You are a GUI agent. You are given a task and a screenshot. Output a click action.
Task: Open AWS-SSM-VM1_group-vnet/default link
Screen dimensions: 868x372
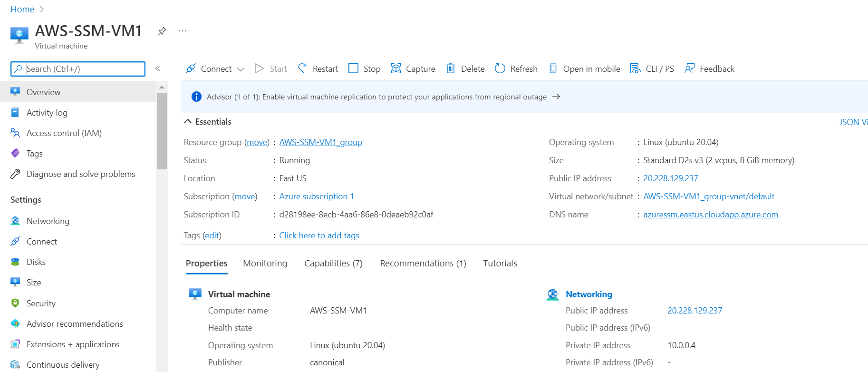click(x=709, y=196)
